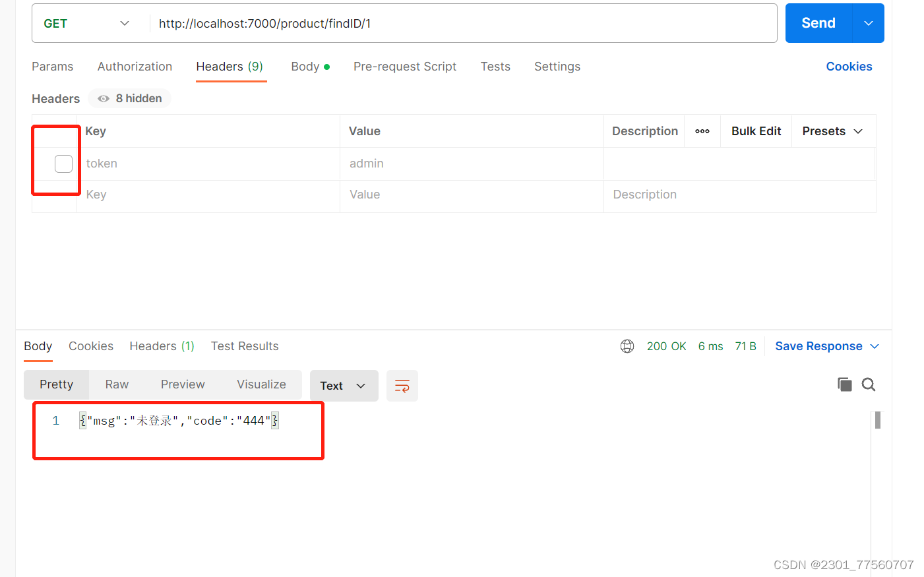Open the Send options dropdown arrow
Viewport: 924px width, 577px height.
(x=869, y=23)
